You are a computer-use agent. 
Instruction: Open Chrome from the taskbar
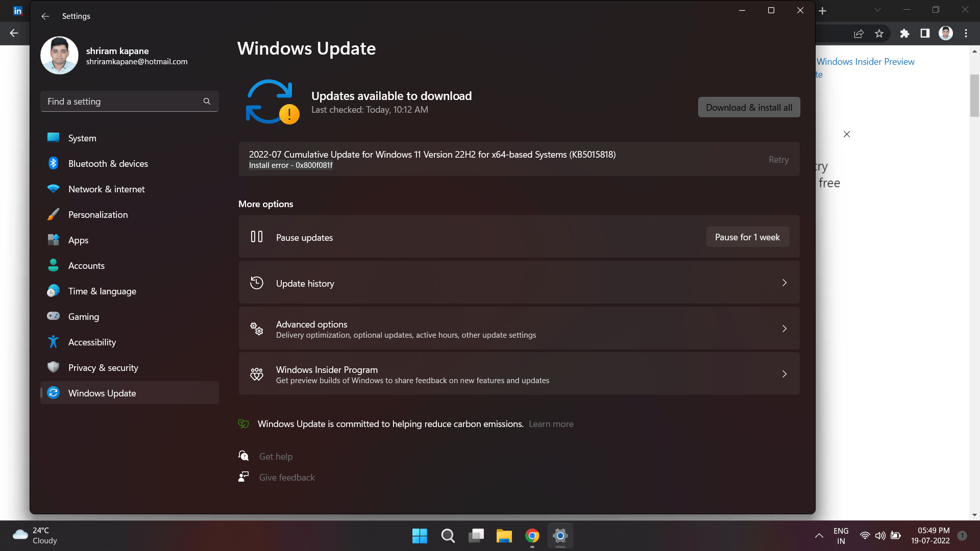(x=532, y=536)
